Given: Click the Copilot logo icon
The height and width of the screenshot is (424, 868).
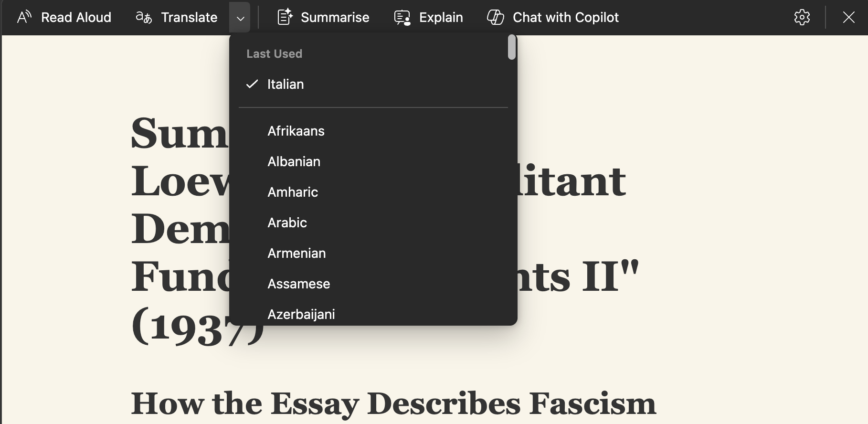Looking at the screenshot, I should point(495,17).
